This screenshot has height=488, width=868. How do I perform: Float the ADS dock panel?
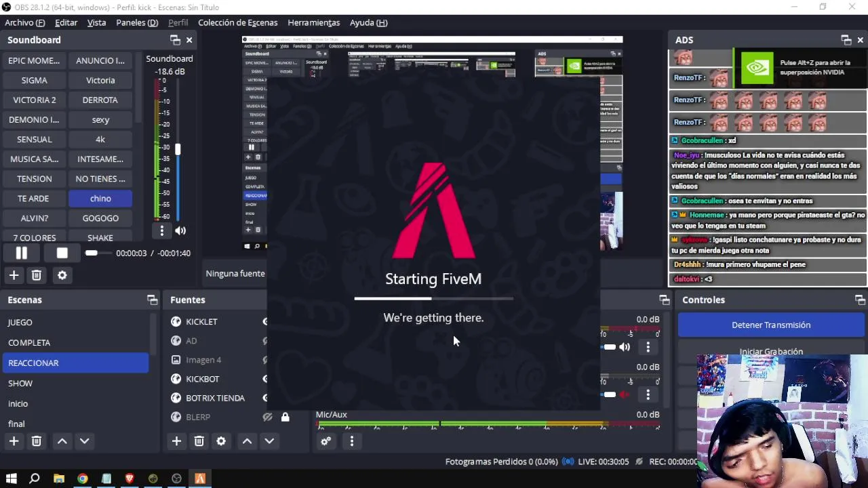coord(846,40)
